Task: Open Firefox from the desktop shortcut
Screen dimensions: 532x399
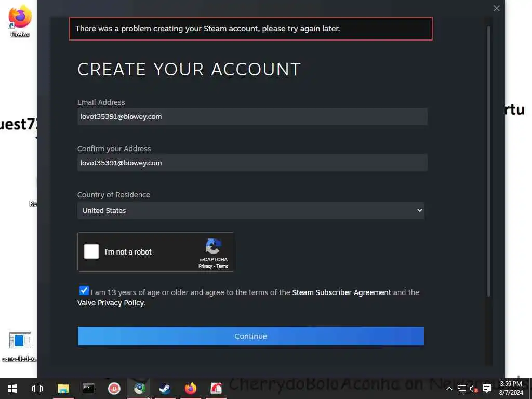Action: [20, 20]
